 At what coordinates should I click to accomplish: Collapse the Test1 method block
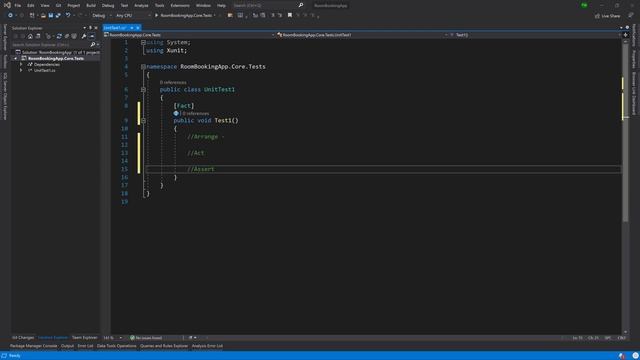[x=143, y=120]
